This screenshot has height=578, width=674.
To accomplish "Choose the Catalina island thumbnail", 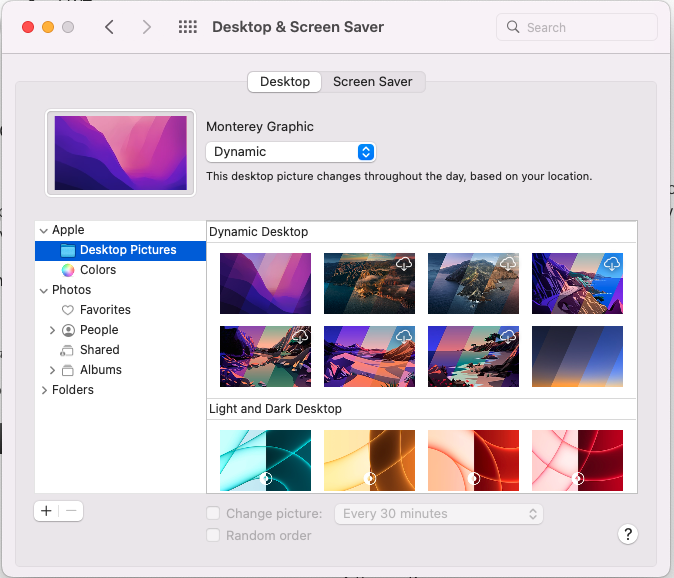I will click(x=473, y=283).
